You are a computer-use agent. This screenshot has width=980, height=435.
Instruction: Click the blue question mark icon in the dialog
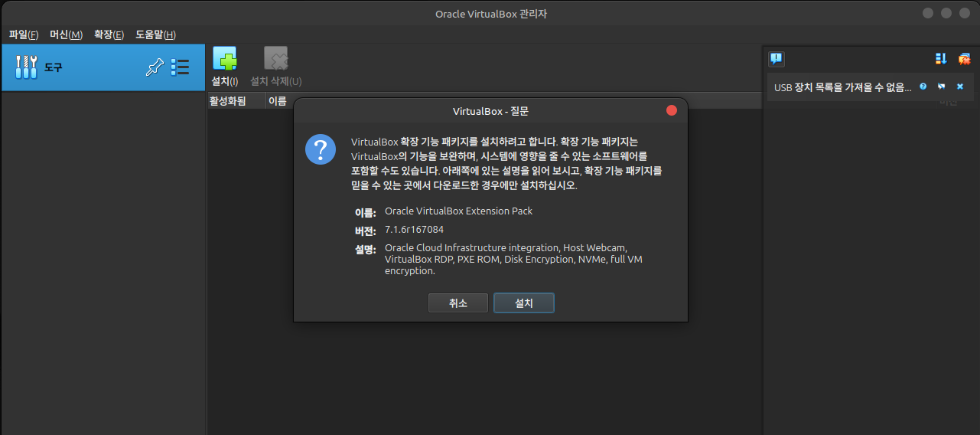(321, 149)
